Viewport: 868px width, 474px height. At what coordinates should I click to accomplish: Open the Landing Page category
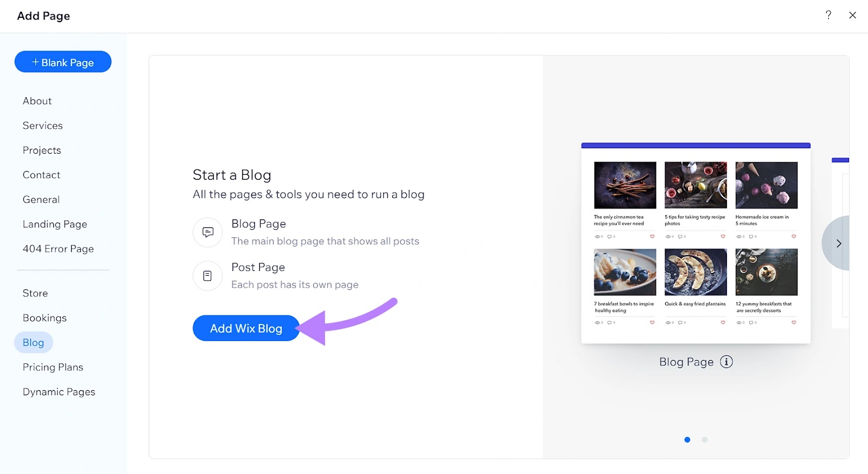click(x=55, y=224)
